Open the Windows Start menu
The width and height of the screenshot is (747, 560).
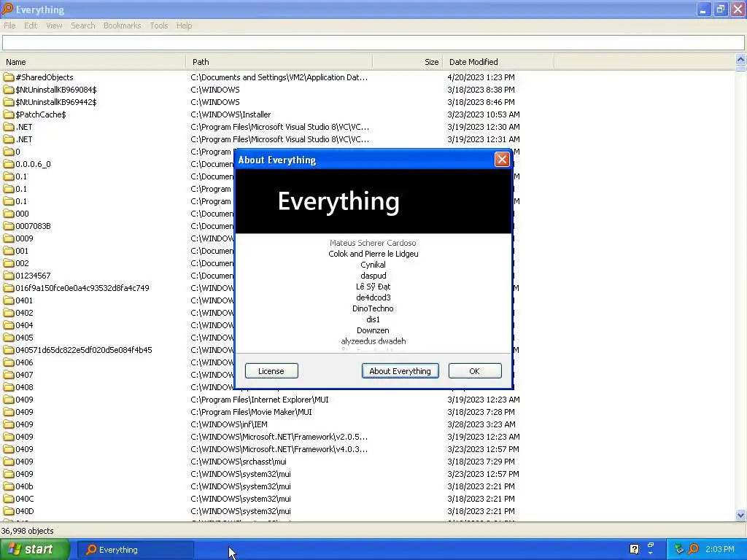[34, 549]
